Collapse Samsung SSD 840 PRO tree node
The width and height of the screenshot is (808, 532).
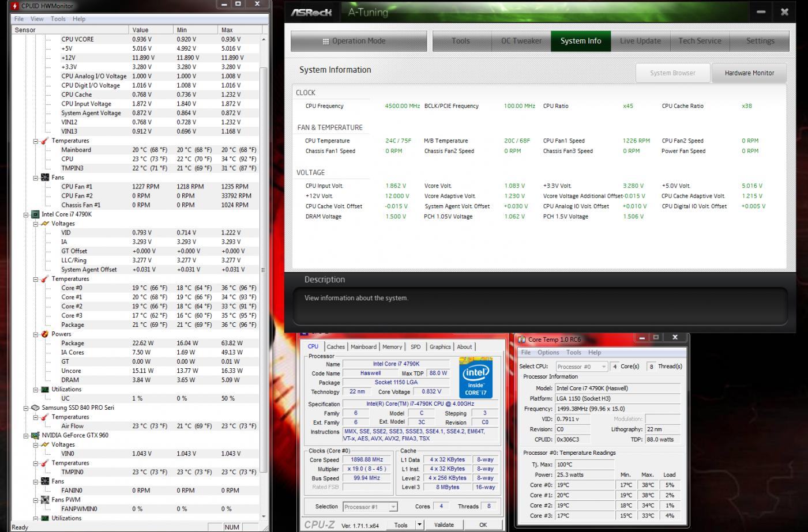pos(26,408)
